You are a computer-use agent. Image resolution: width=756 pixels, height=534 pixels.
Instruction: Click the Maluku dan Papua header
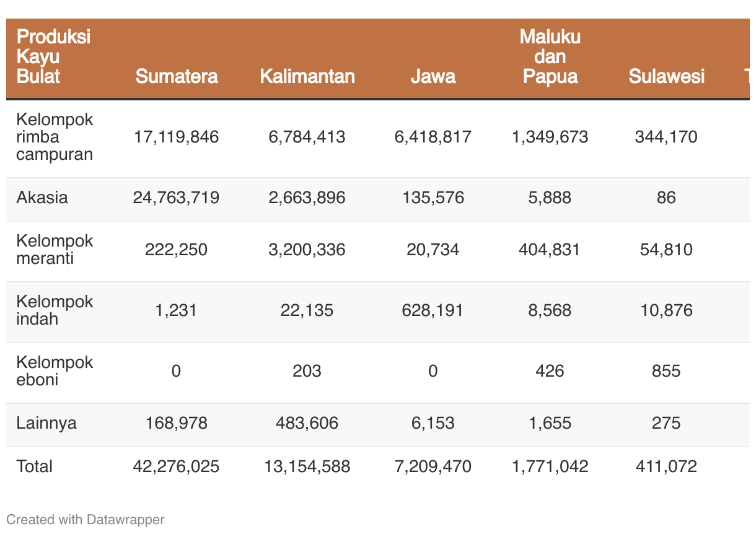point(550,56)
